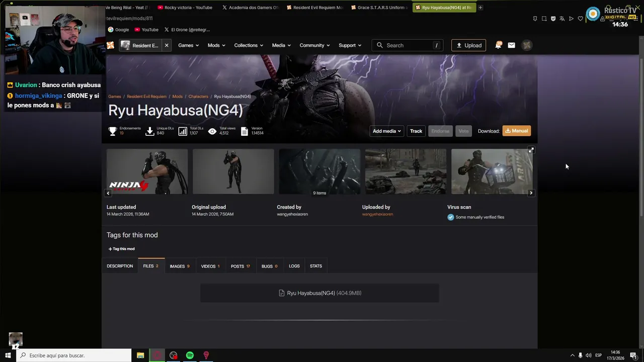Click Tag this mod
644x362 pixels.
(x=121, y=249)
